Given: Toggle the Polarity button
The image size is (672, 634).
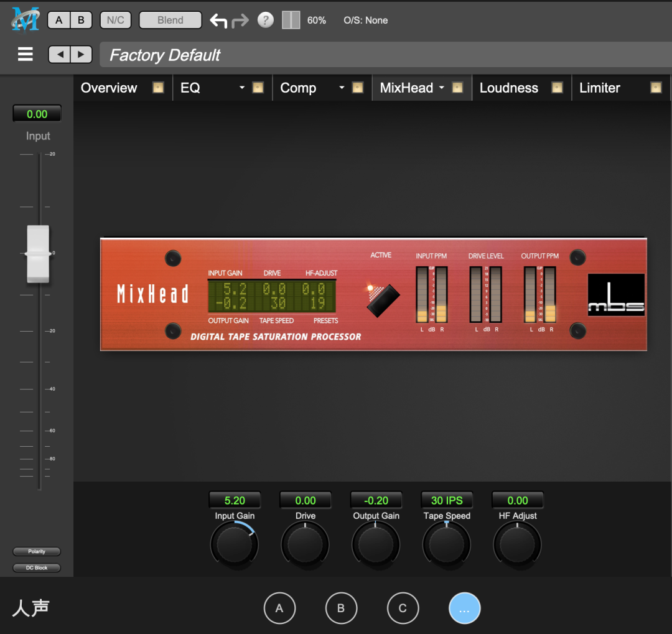Looking at the screenshot, I should (37, 551).
